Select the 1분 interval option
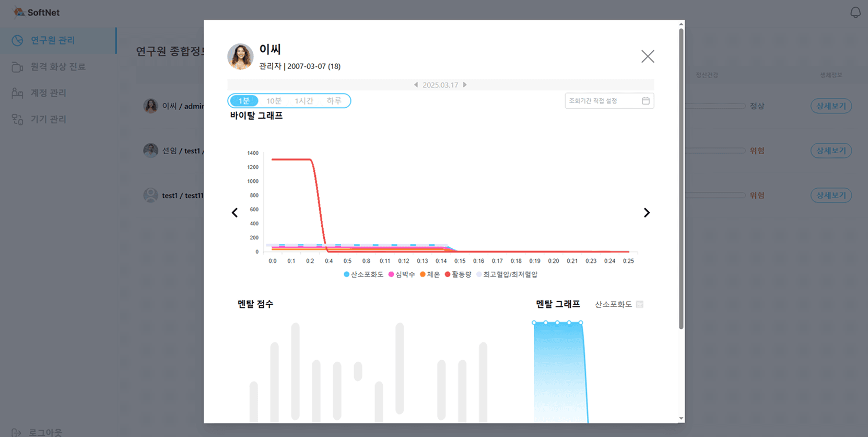The height and width of the screenshot is (437, 868). [244, 101]
